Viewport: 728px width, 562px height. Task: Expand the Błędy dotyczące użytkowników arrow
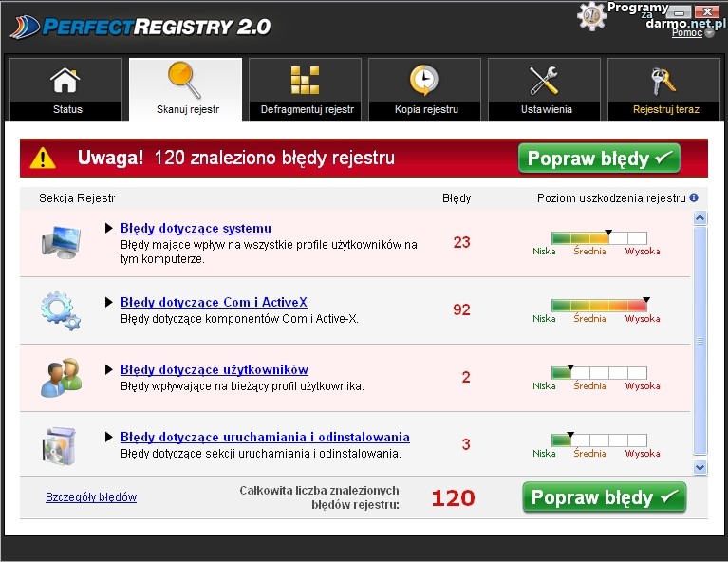point(109,370)
